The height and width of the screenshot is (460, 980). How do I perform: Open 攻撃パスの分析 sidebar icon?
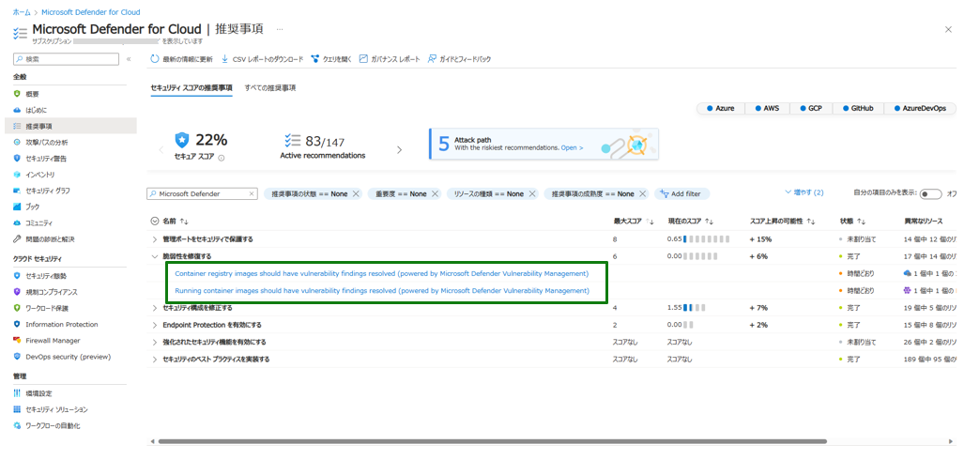coord(18,143)
